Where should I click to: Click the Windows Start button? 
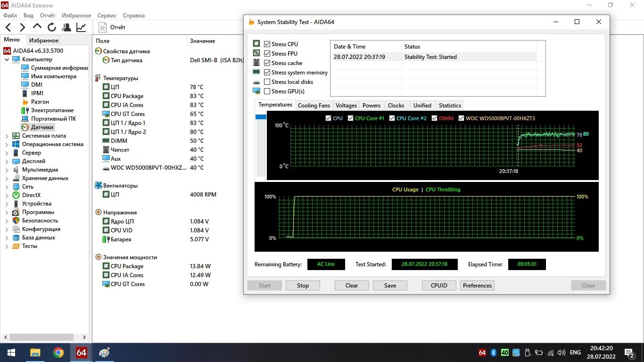point(11,353)
